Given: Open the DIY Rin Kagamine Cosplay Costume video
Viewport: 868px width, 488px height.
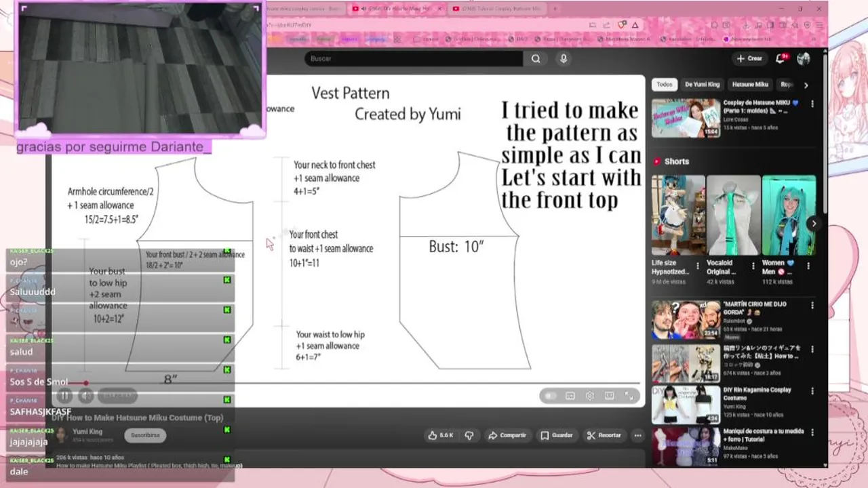Looking at the screenshot, I should (x=686, y=405).
